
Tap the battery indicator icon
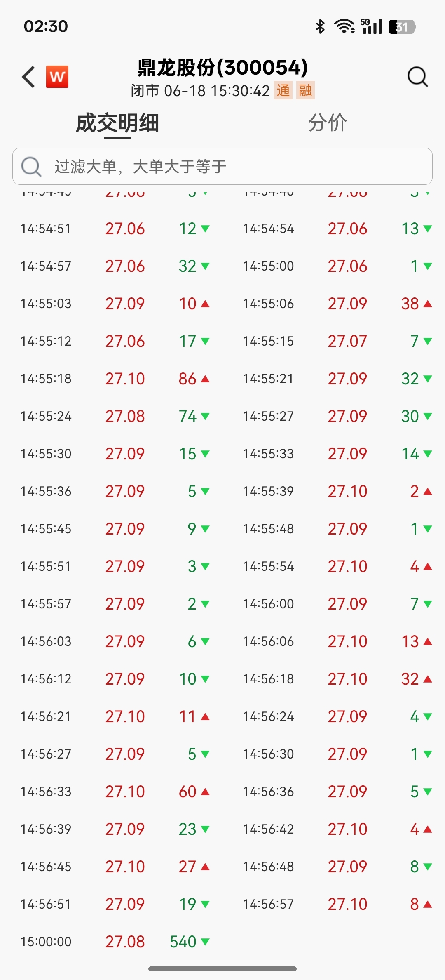[402, 27]
